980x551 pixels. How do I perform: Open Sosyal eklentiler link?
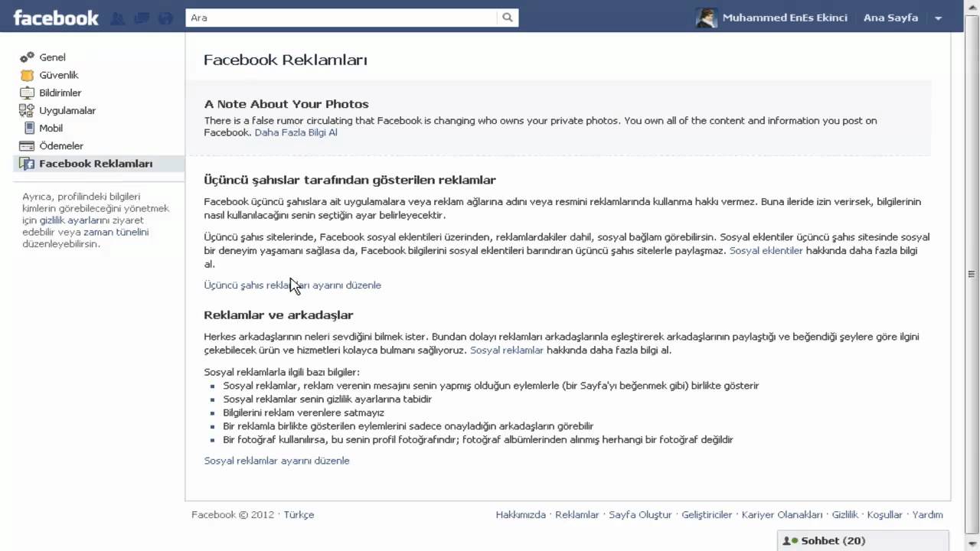pyautogui.click(x=766, y=250)
